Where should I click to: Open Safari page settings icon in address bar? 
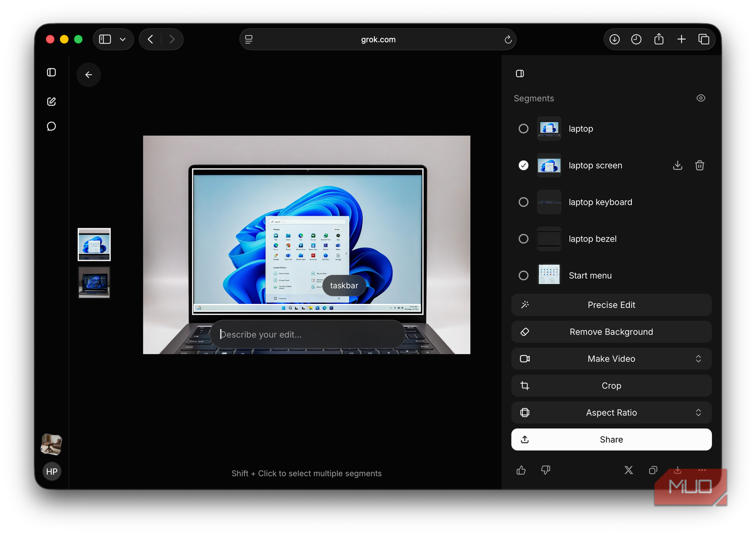point(249,39)
